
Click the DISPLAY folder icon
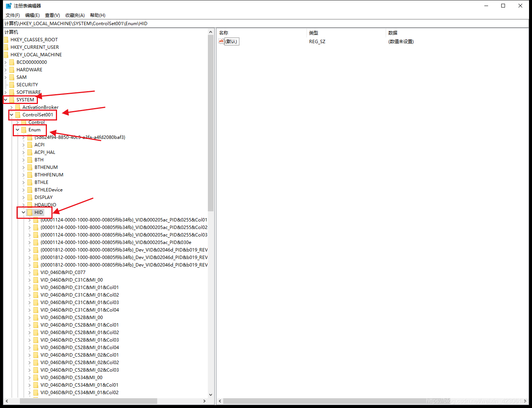pyautogui.click(x=30, y=197)
